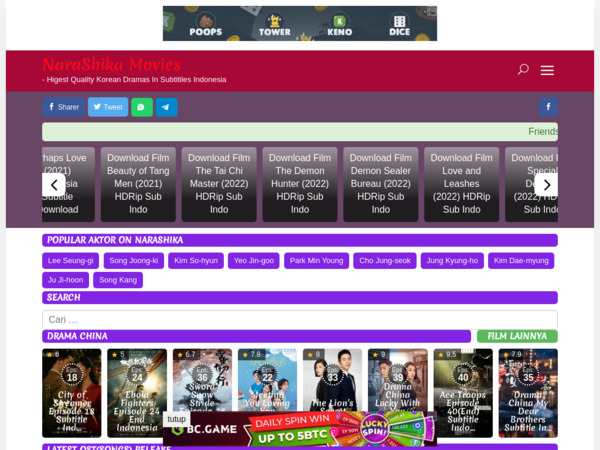
Task: Click the Drama China section heading
Action: (256, 336)
